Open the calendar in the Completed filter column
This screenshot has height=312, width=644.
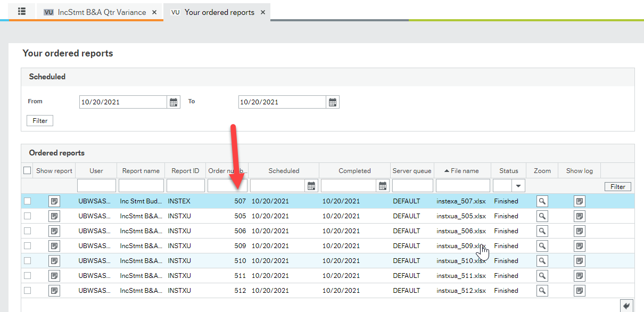point(383,185)
